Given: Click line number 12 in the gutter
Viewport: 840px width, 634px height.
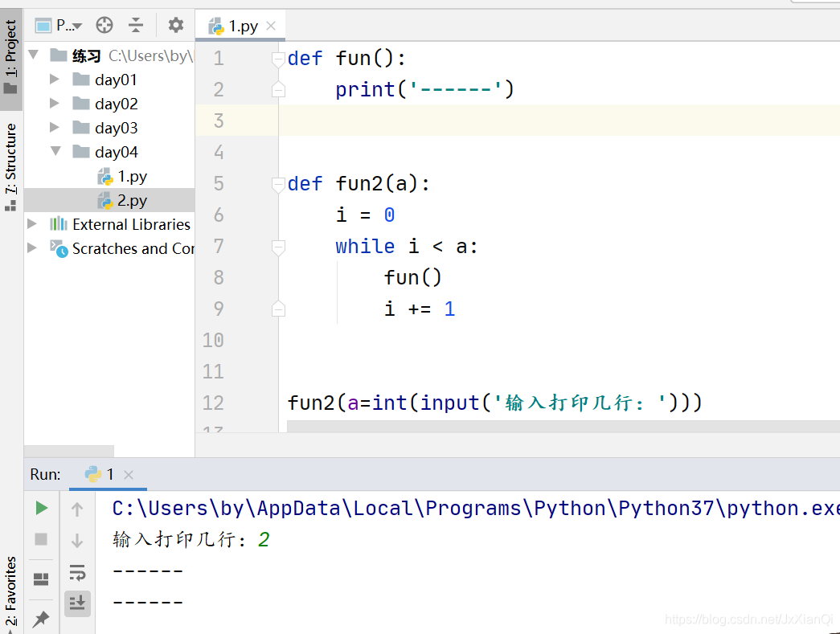Looking at the screenshot, I should point(213,403).
